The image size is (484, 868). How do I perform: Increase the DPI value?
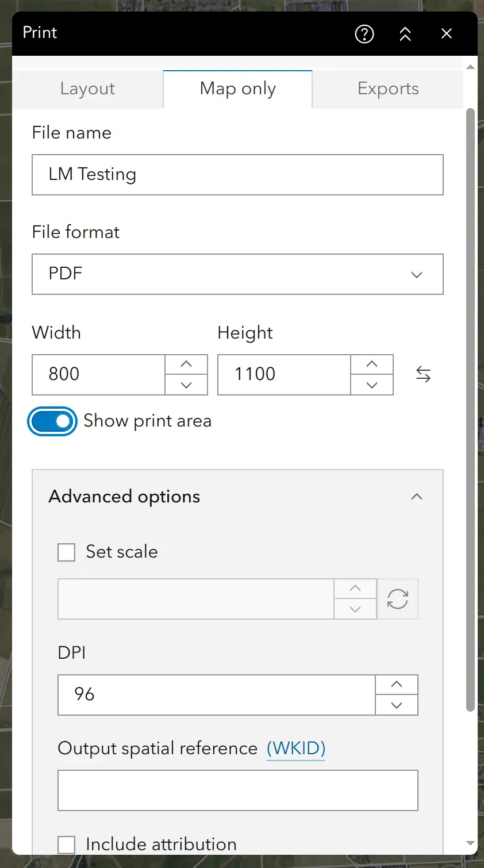pos(397,685)
